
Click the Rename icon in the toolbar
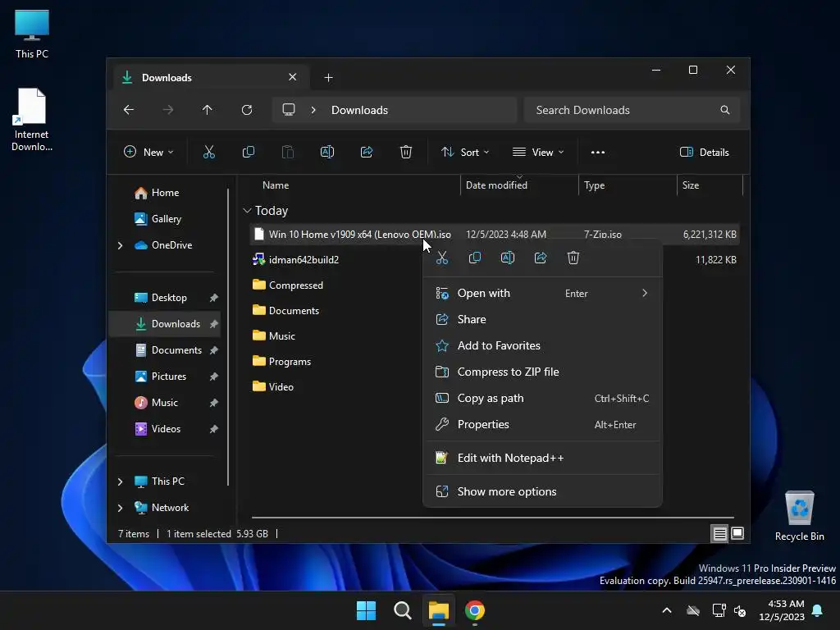coord(327,152)
